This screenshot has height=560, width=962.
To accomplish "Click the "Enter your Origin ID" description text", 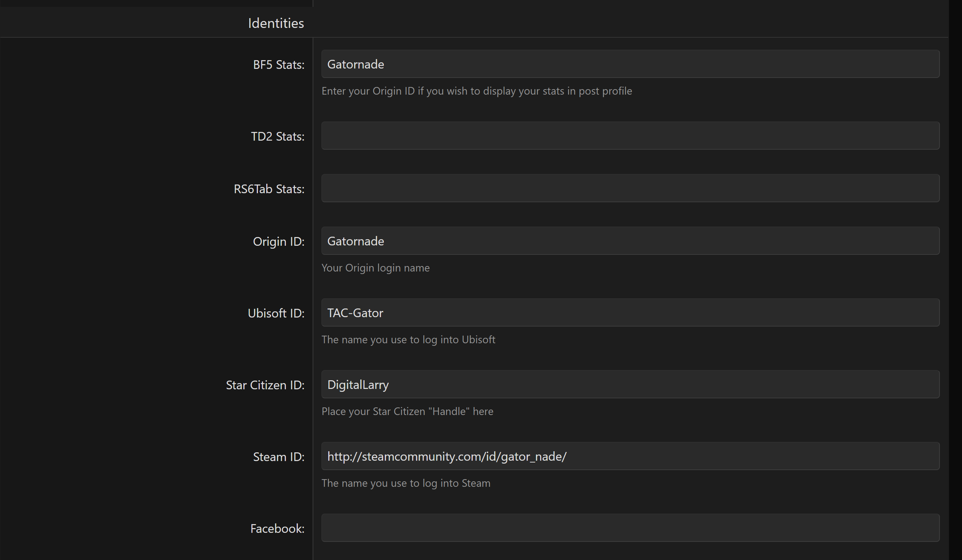I will [476, 91].
